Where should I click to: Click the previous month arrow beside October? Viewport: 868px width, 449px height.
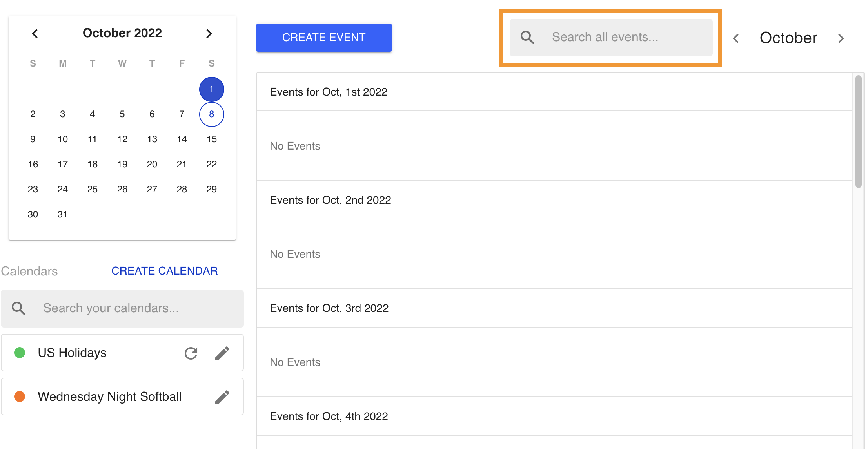coord(736,38)
